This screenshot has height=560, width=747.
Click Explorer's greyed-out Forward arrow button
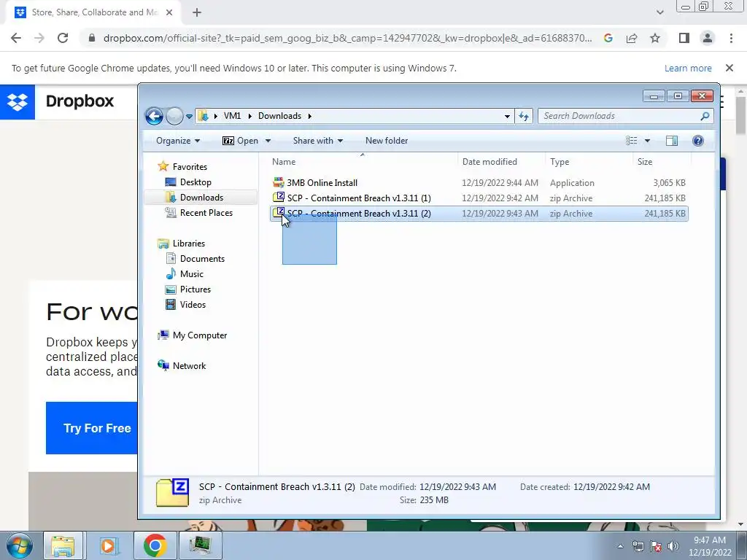tap(174, 116)
